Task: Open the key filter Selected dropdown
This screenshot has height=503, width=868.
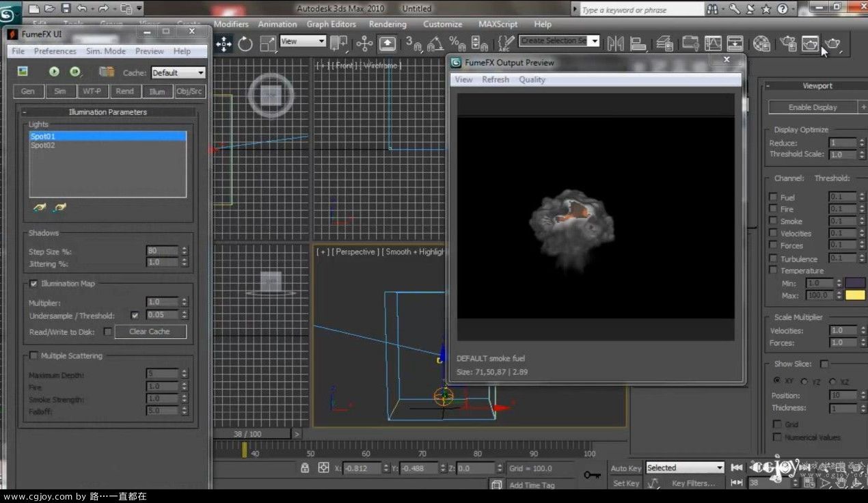Action: coord(684,468)
